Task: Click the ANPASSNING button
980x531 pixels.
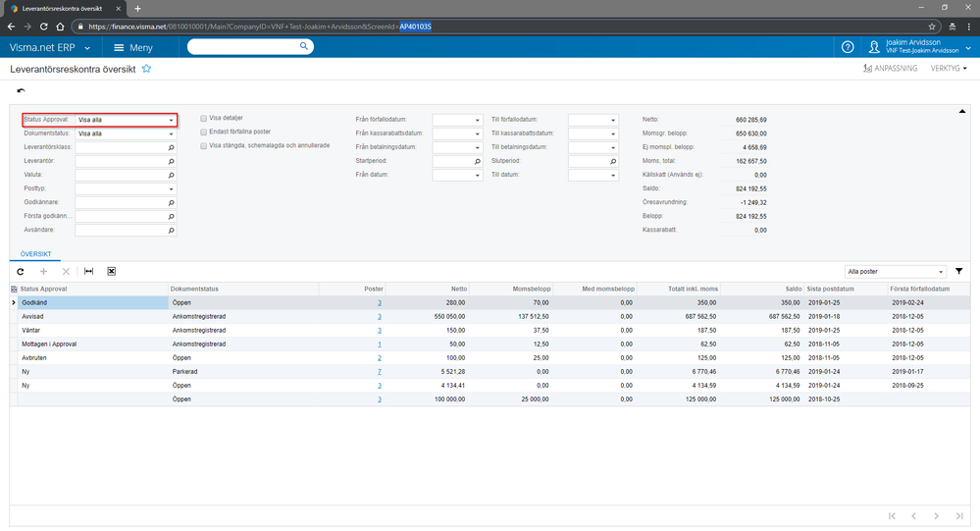Action: [x=889, y=69]
